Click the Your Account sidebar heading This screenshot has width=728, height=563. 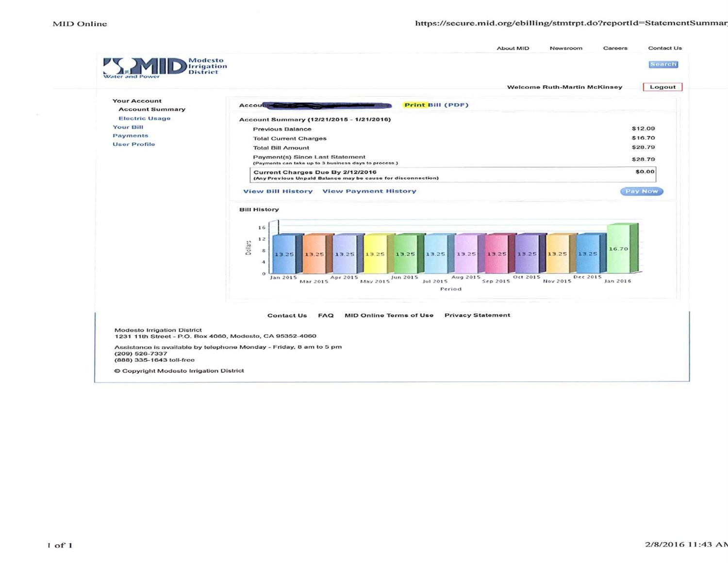click(137, 101)
